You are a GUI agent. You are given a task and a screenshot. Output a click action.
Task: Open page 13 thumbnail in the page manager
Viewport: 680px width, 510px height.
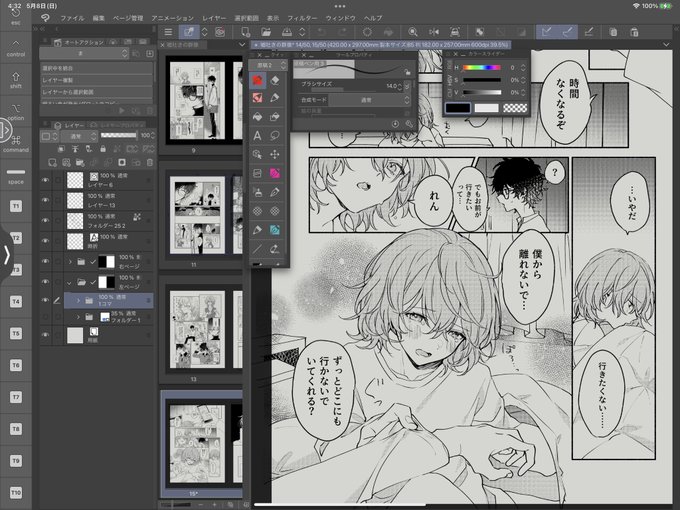point(197,329)
